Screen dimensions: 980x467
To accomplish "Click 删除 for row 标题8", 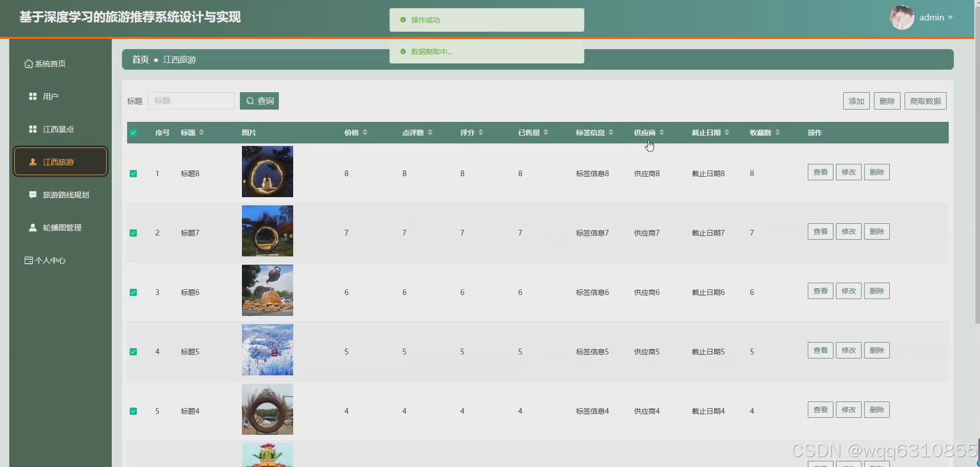I will [877, 172].
